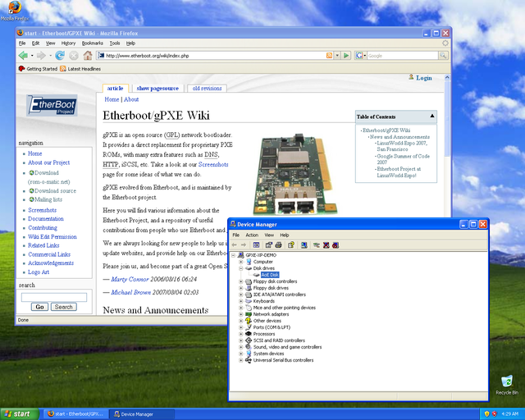The width and height of the screenshot is (525, 420).
Task: Click the wiki Go button
Action: (x=39, y=307)
